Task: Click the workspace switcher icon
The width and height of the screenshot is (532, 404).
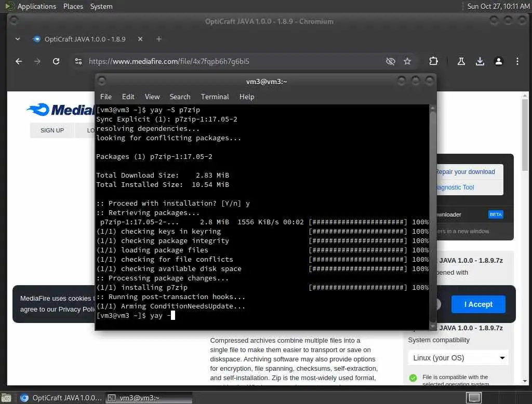Action: 474,398
